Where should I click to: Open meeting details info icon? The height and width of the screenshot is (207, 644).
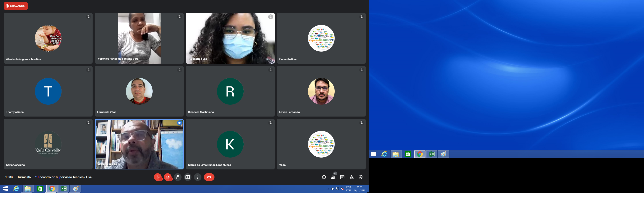coord(324,177)
